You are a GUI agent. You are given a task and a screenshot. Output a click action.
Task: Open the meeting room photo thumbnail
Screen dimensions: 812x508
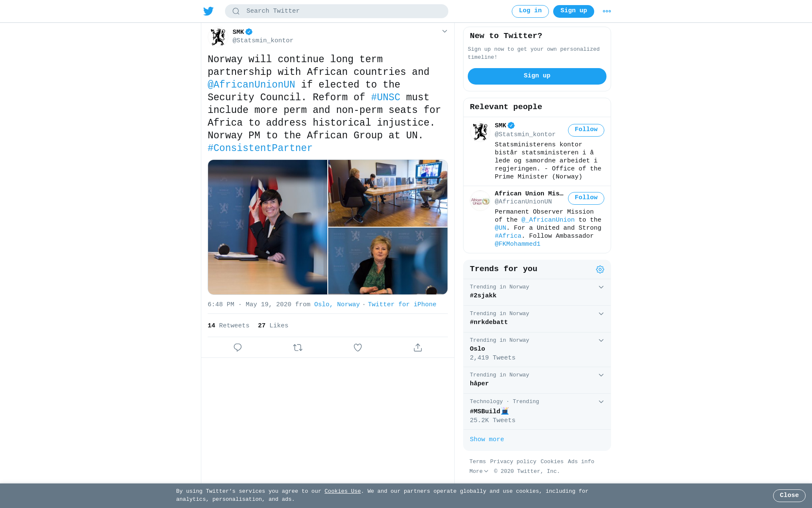pos(388,193)
